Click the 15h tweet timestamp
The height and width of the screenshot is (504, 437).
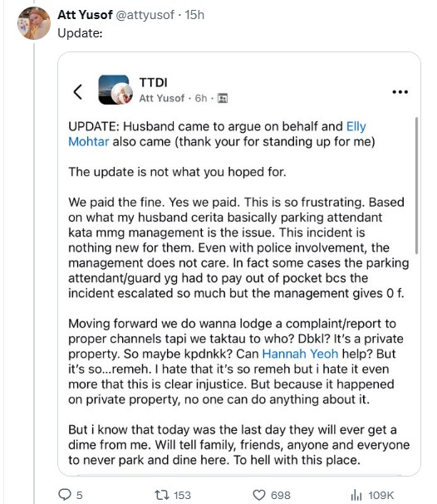(194, 15)
